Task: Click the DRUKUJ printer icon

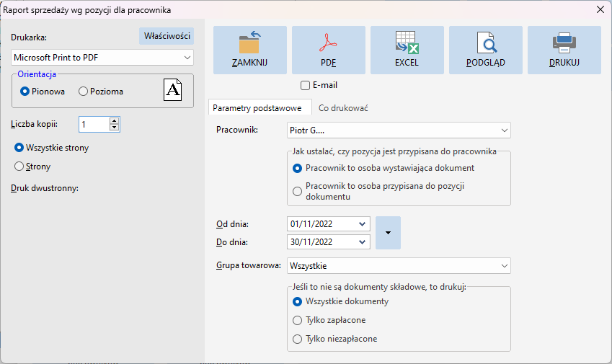Action: point(564,50)
